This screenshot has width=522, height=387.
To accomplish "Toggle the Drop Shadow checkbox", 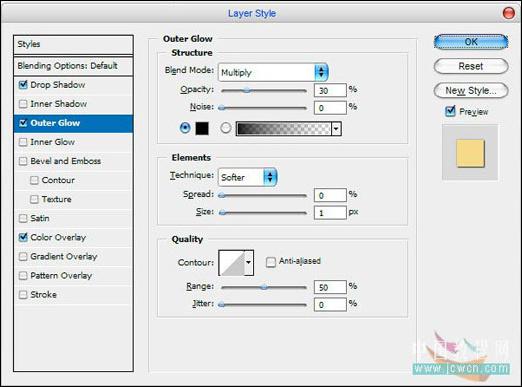I will [23, 85].
